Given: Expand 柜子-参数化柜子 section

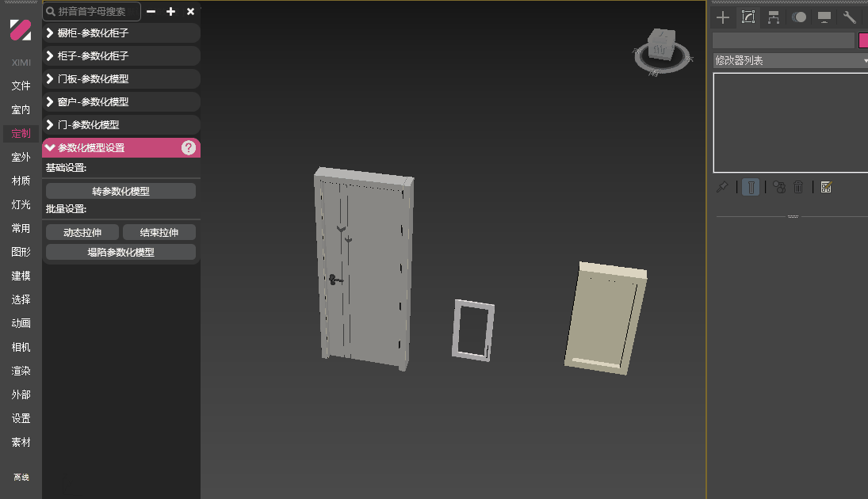Looking at the screenshot, I should 121,56.
